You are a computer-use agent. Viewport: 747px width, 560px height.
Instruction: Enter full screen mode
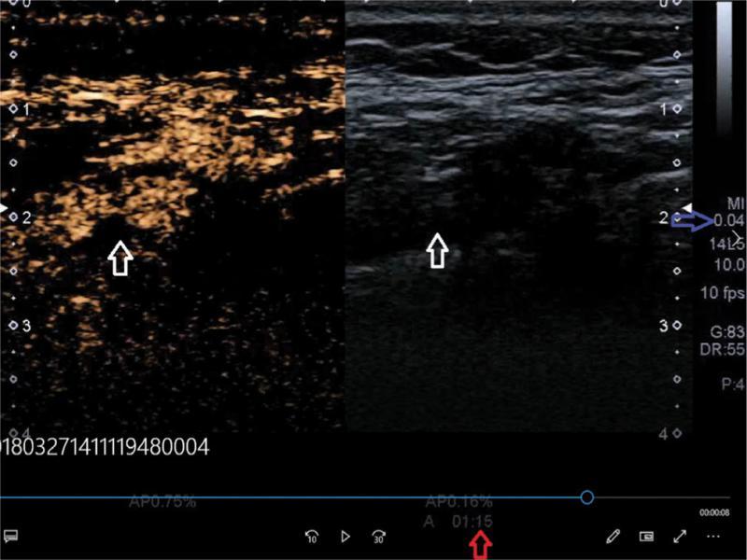tap(679, 537)
